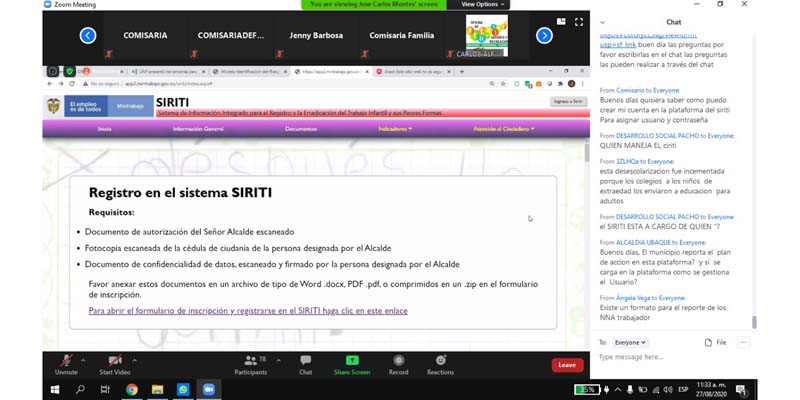Screen dimensions: 800x400
Task: Click the web page vertical scrollbar
Action: click(x=587, y=153)
